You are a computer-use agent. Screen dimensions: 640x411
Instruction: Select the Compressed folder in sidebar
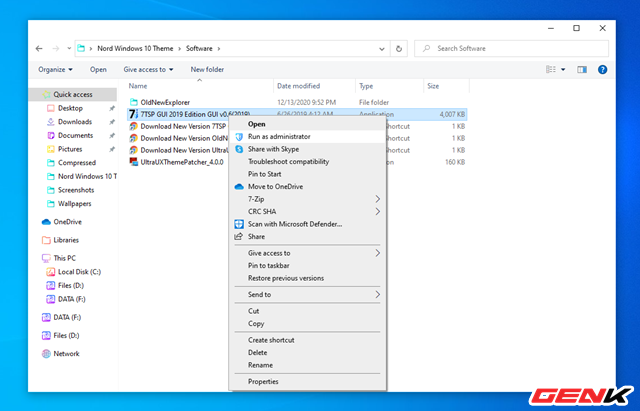77,162
